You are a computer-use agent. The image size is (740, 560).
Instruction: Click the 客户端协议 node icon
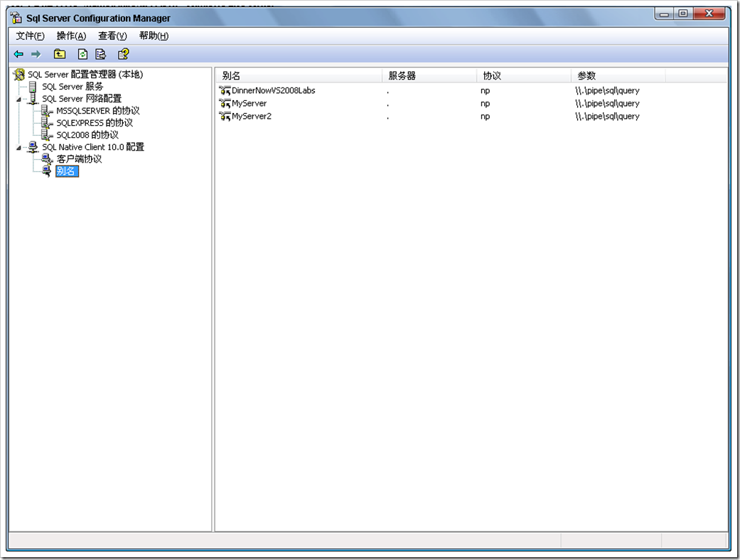click(47, 159)
